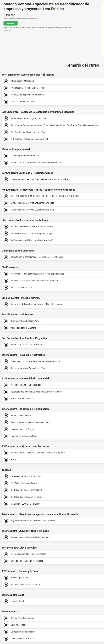Click 8vo - Encuentro - El Dinero heading
104x644 pixels.
pos(17,315)
